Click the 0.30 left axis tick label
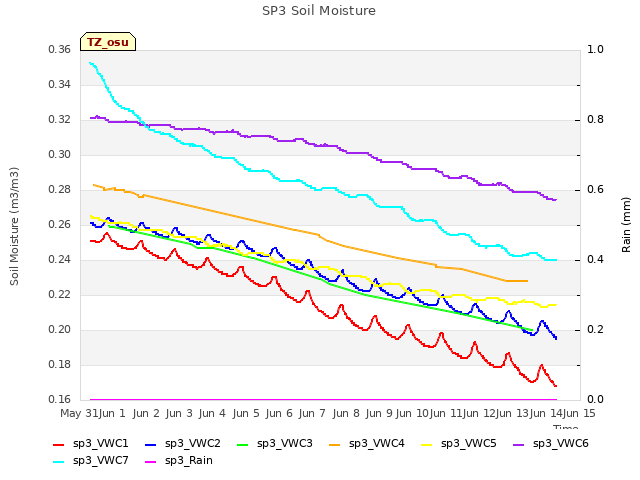This screenshot has height=480, width=640. tap(60, 154)
